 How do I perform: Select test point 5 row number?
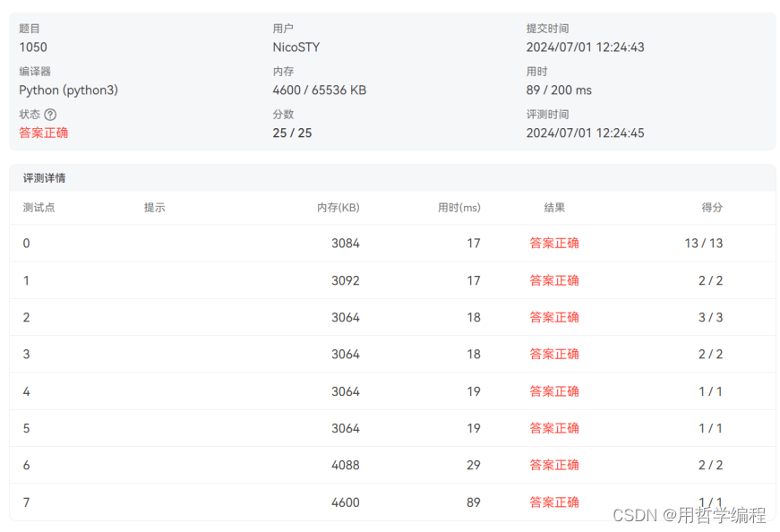coord(26,428)
